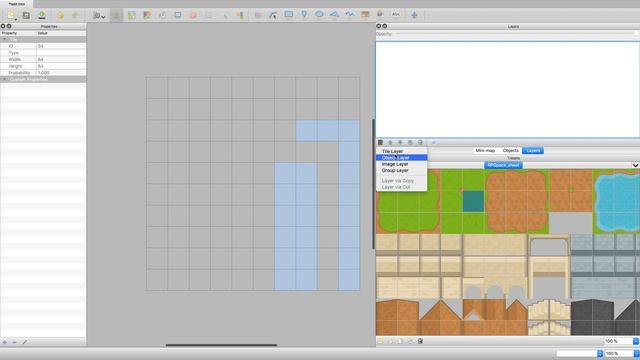Select the Offset Layers move tool
The width and height of the screenshot is (640, 360).
414,15
